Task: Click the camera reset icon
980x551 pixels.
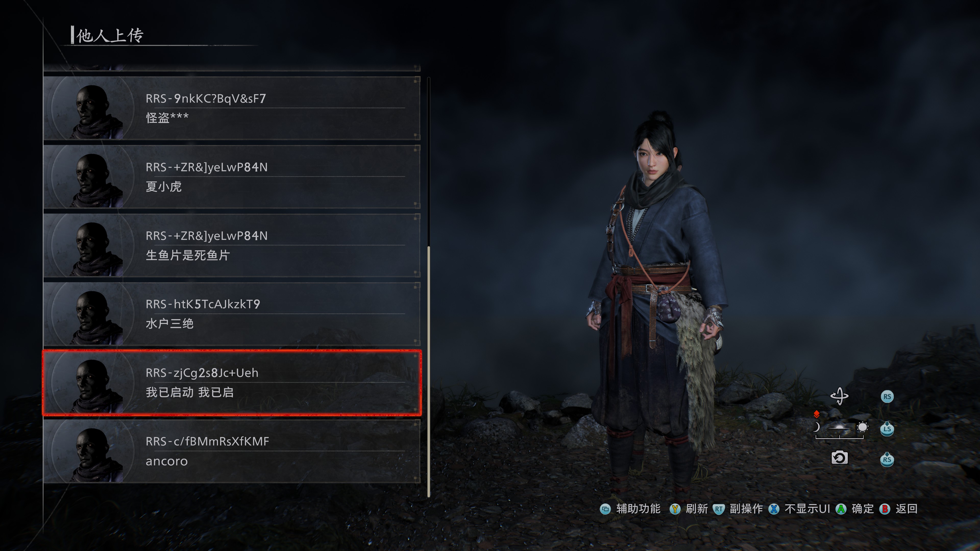Action: [x=839, y=458]
